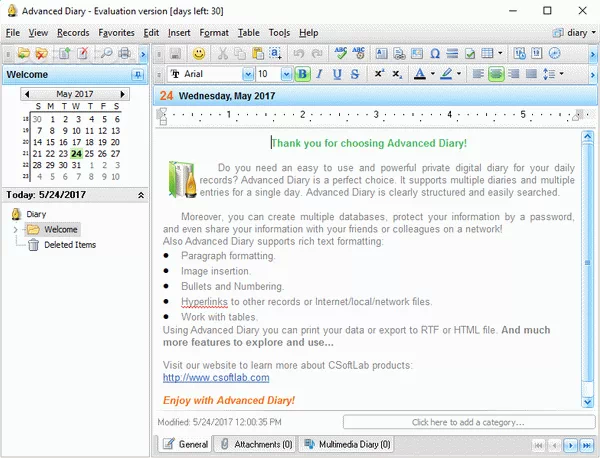Align the text to the left
Screen dimensions: 600x458
point(478,74)
